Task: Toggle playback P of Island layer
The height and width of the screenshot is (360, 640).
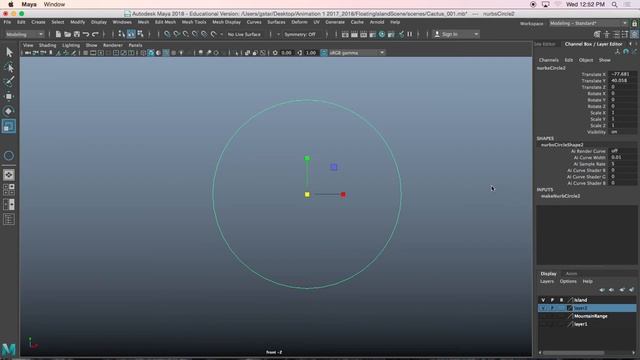Action: (552, 300)
